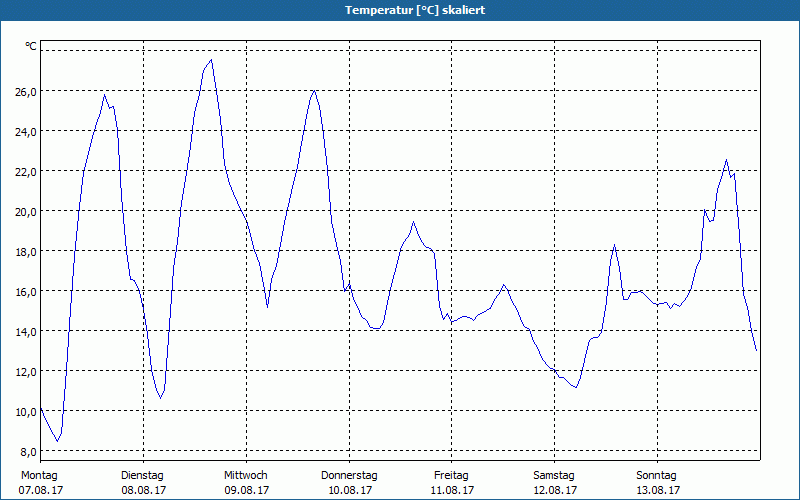Click the °C unit label

coord(31,46)
